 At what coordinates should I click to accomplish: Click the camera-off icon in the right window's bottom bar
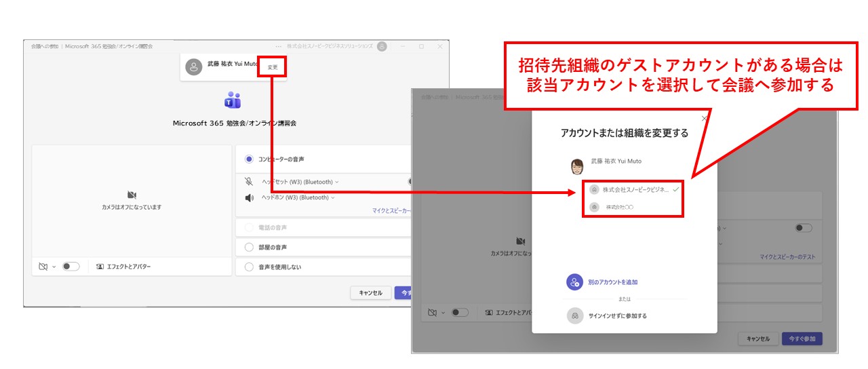coord(432,313)
